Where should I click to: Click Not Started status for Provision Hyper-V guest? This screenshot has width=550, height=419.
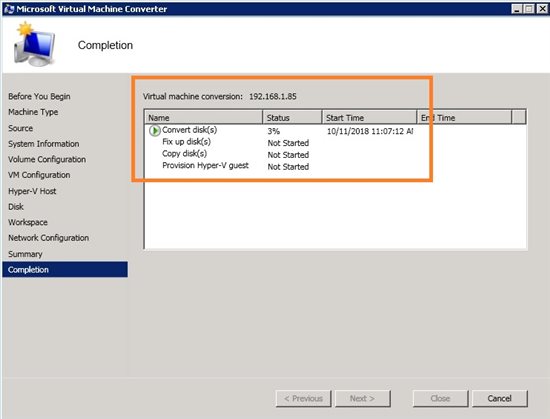pyautogui.click(x=288, y=167)
